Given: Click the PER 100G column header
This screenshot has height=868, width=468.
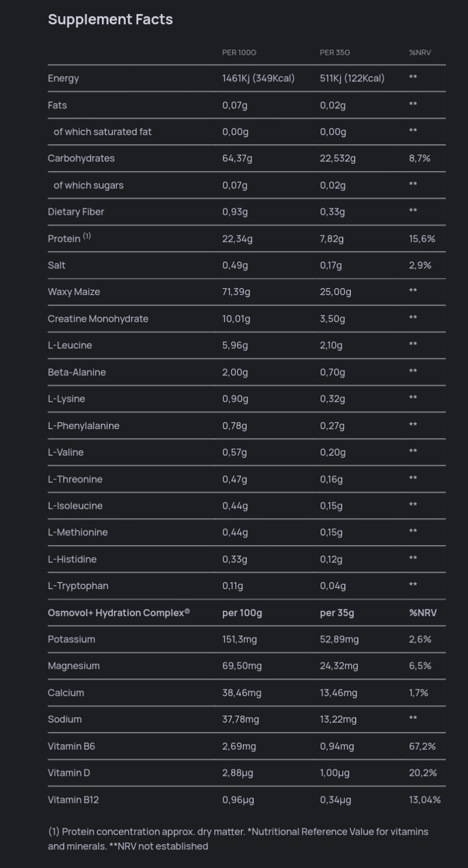Looking at the screenshot, I should 239,53.
